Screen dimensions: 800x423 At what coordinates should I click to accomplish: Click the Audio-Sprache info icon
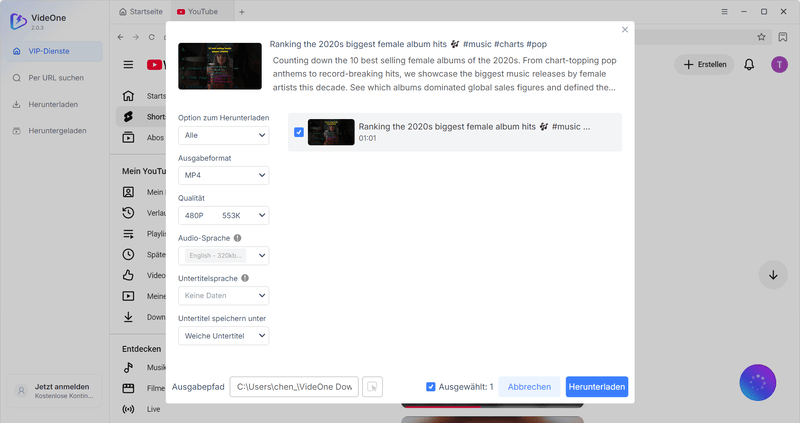pos(237,238)
